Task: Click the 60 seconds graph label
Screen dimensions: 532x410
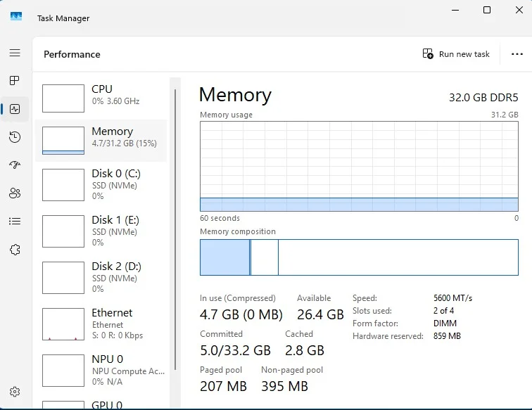Action: 220,218
